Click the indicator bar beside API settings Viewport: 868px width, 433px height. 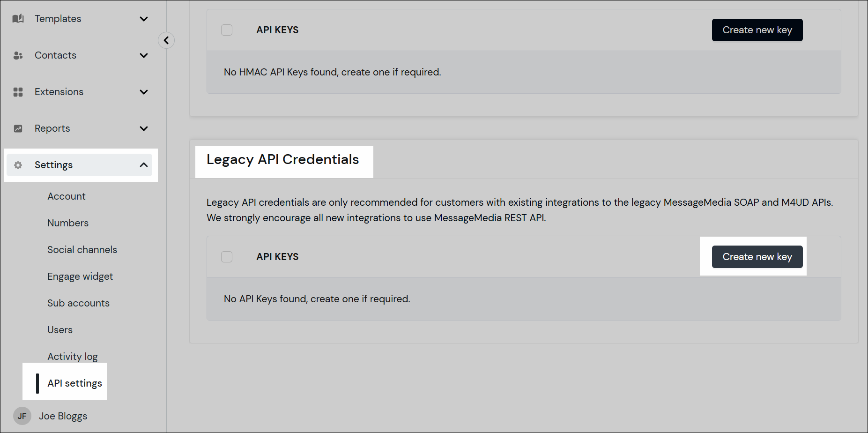pyautogui.click(x=37, y=383)
